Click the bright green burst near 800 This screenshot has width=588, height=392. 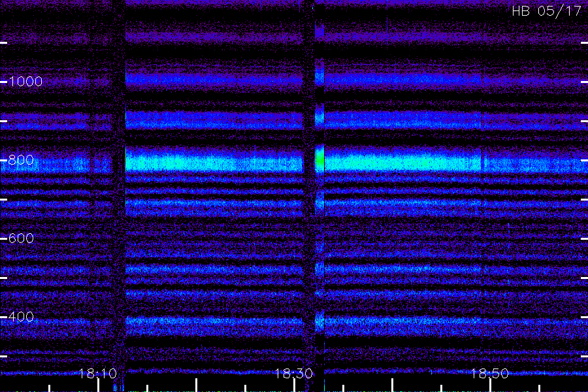[320, 160]
